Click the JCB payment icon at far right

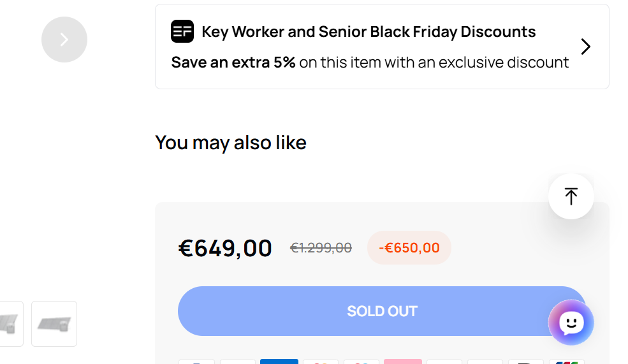566,361
